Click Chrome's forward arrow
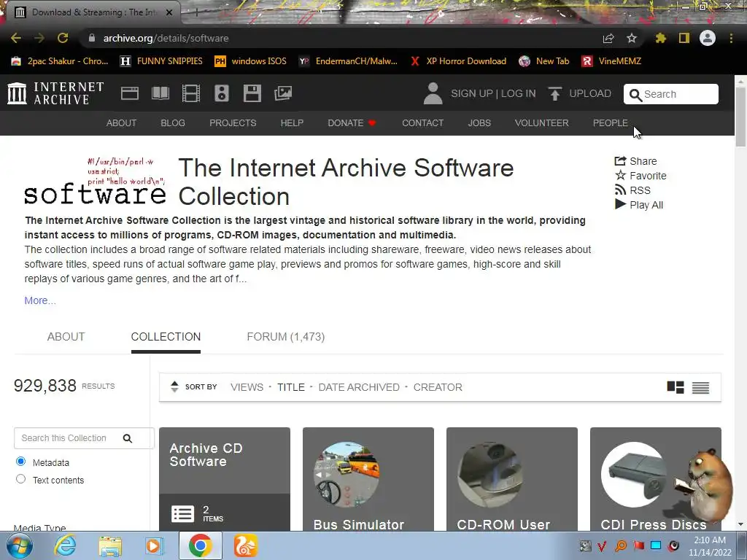Screen dimensions: 747x560 tap(39, 38)
